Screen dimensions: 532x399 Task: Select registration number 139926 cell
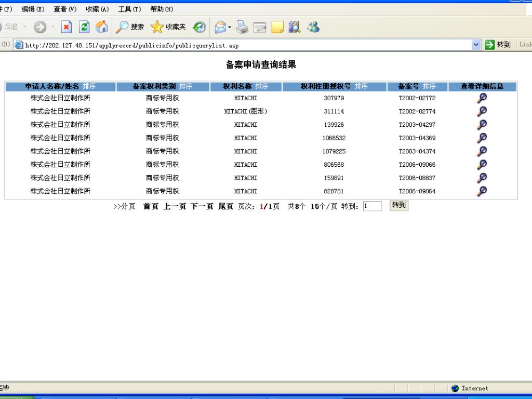pos(334,125)
